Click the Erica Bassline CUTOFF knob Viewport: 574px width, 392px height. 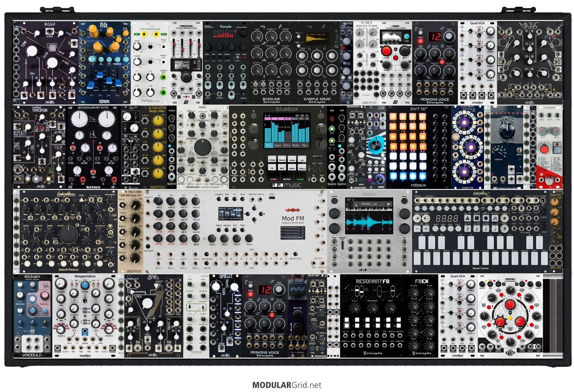[257, 53]
